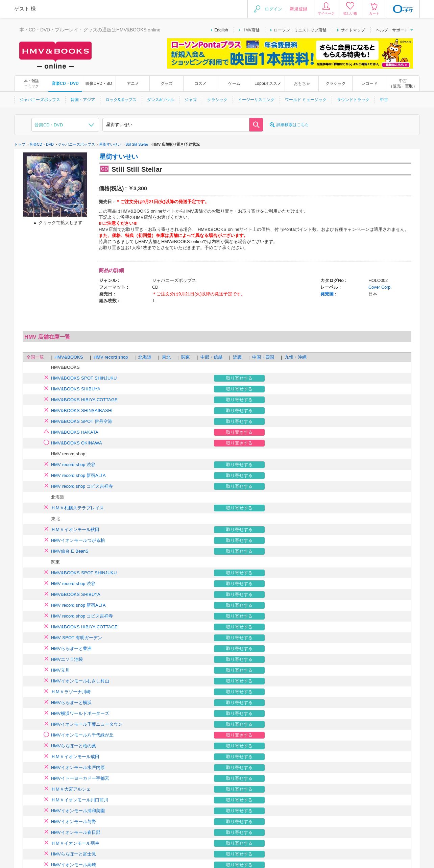The image size is (434, 868).
Task: Open the ＨＭＶ大宮アルシェ store link
Action: tap(71, 789)
